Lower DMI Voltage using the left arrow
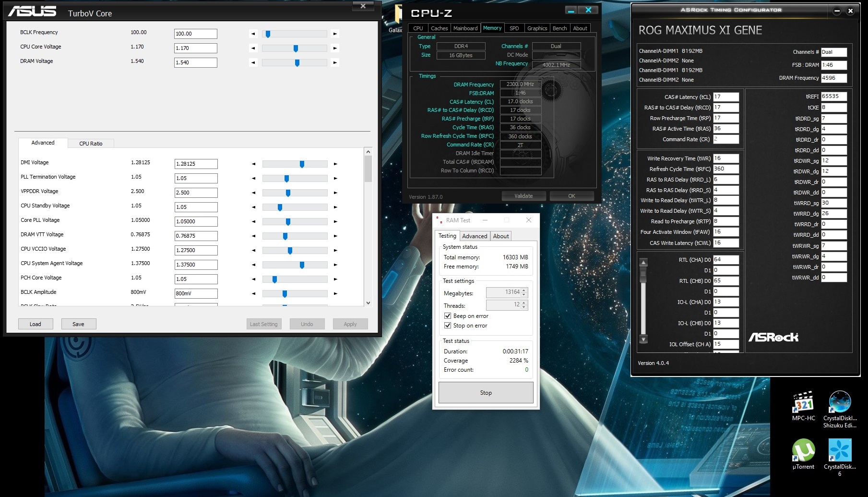 pyautogui.click(x=254, y=164)
